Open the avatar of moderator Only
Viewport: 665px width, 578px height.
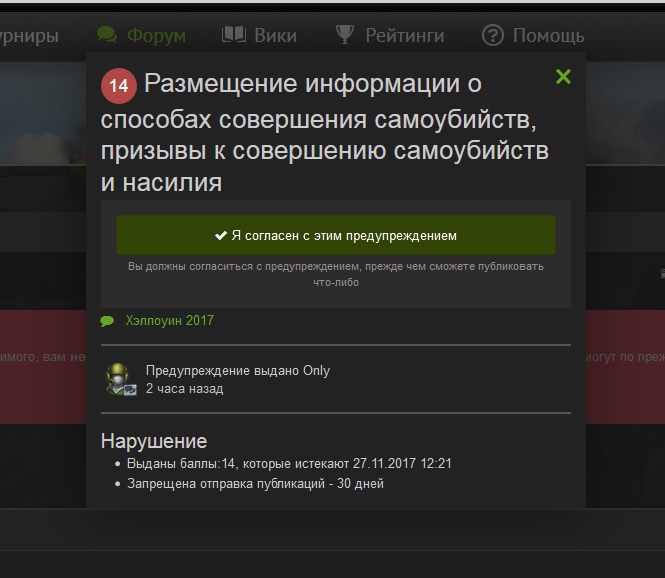pyautogui.click(x=120, y=380)
